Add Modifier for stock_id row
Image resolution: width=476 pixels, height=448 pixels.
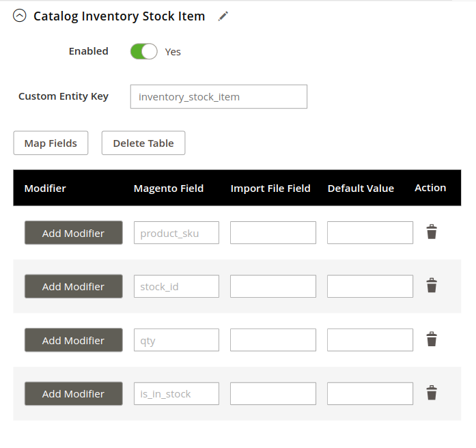74,286
